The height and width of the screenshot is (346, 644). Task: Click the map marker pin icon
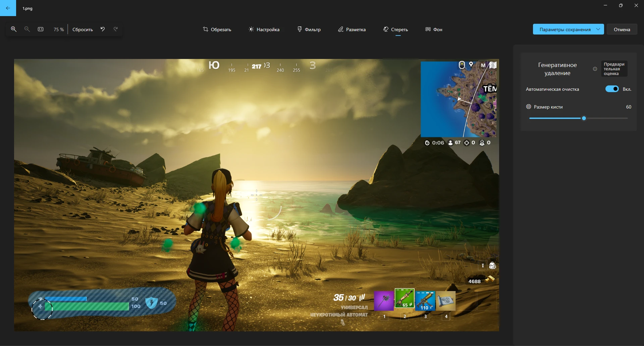click(x=471, y=65)
